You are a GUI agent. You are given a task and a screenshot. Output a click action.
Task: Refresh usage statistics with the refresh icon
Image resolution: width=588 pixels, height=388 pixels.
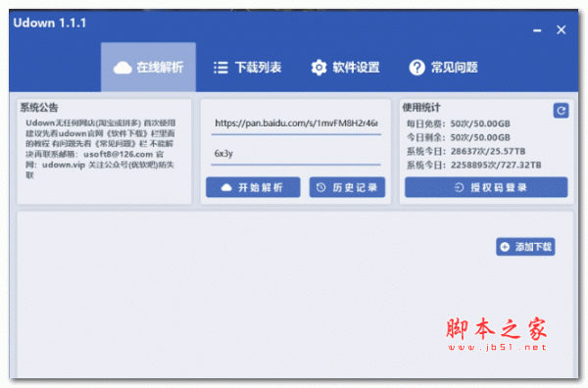(x=561, y=111)
